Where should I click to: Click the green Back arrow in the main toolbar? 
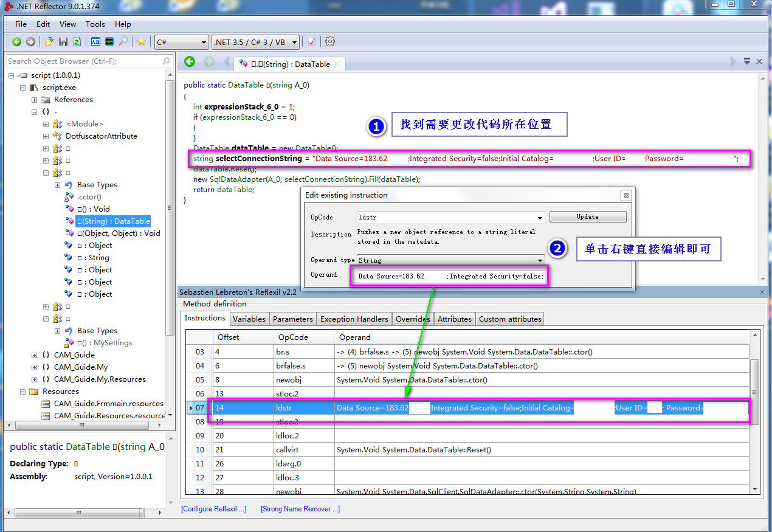(16, 42)
